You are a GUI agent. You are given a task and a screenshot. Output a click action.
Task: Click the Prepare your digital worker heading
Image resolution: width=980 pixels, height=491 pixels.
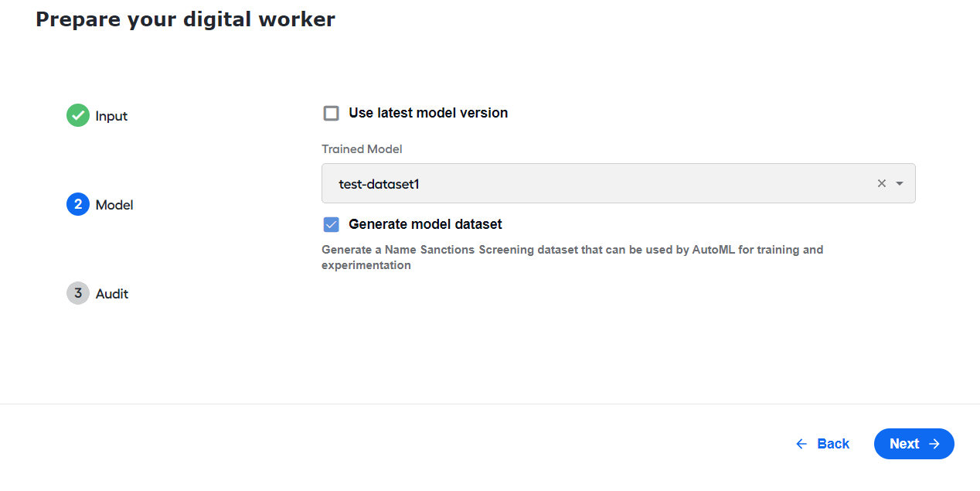[x=185, y=19]
